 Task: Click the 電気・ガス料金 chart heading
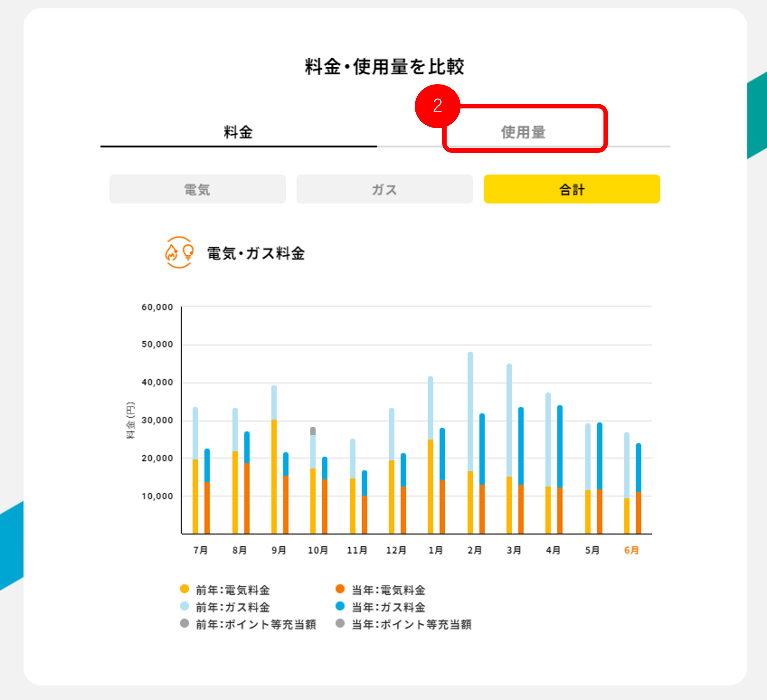[256, 253]
